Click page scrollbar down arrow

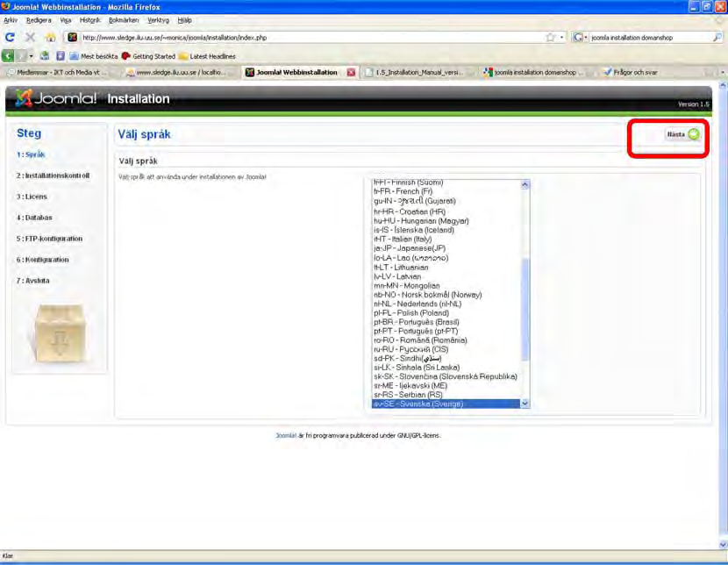[723, 544]
